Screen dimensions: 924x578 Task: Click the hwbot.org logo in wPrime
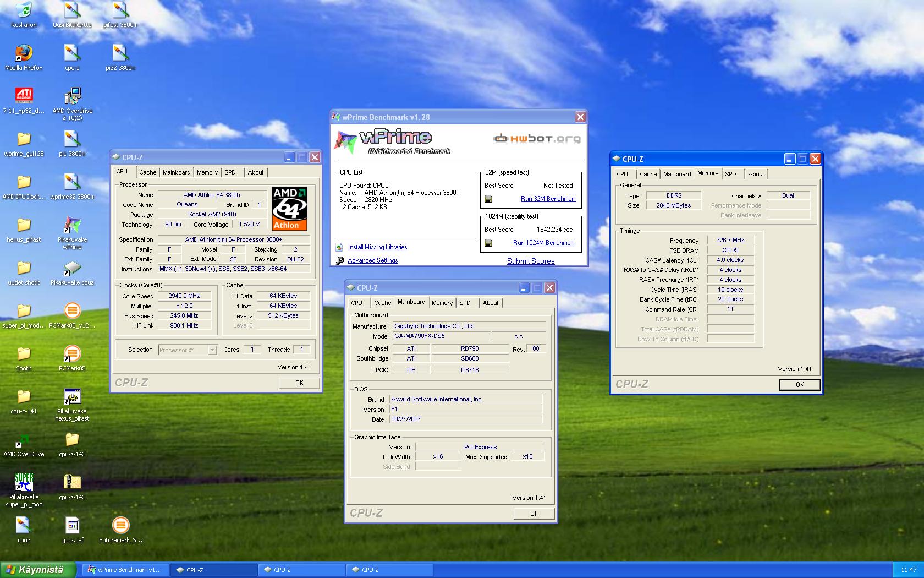click(x=537, y=138)
